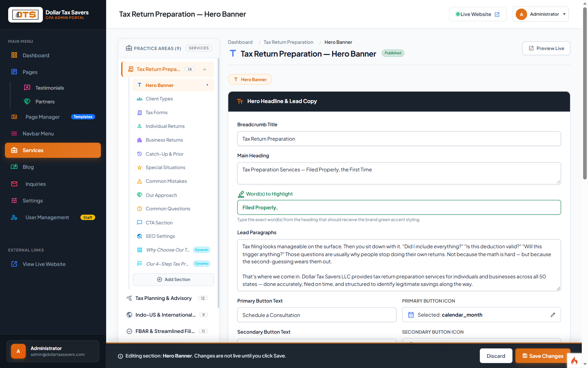Click into the Breadcrumb Title field
This screenshot has width=588, height=368.
[x=399, y=139]
